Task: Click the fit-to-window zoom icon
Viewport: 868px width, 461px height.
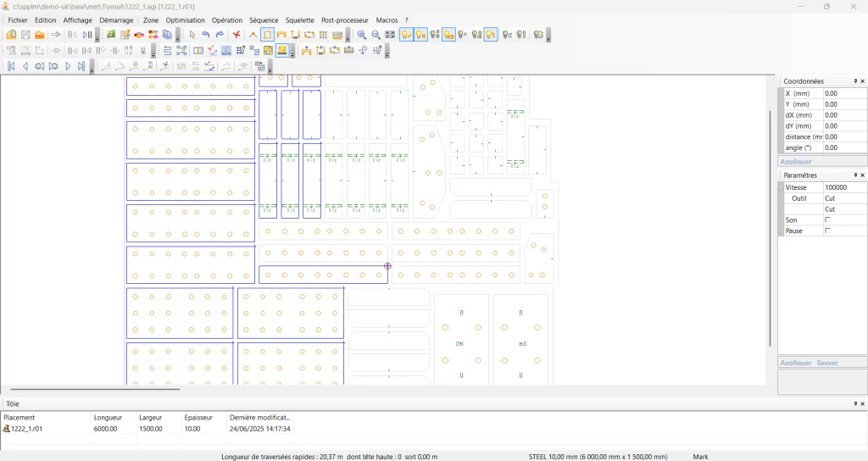Action: (390, 35)
